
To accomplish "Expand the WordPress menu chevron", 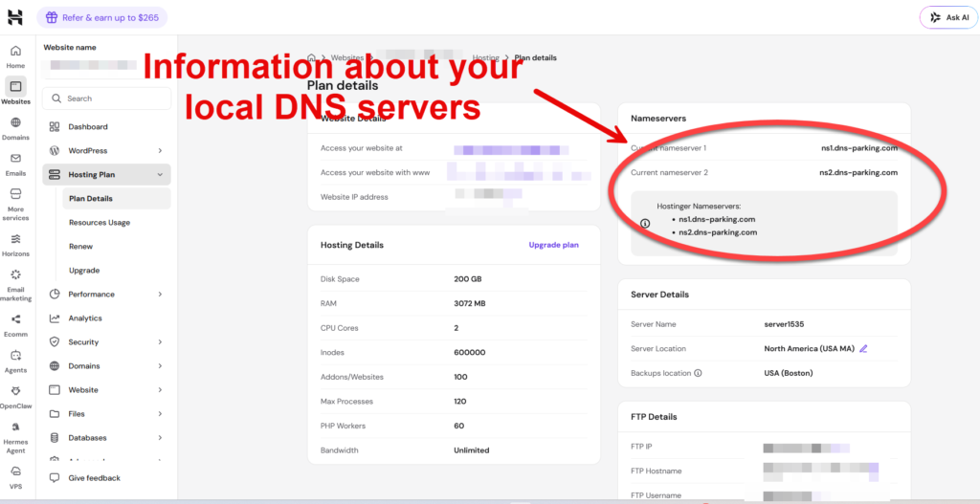I will click(x=160, y=150).
